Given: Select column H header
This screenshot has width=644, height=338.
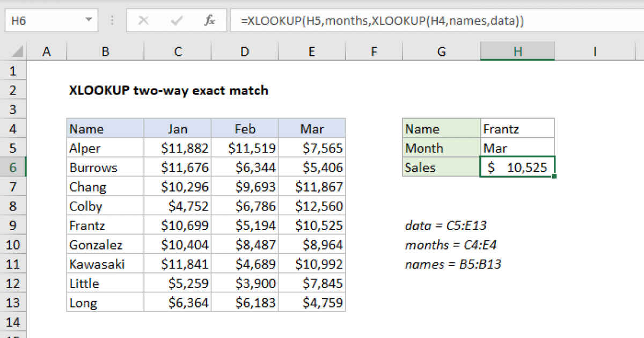Looking at the screenshot, I should point(517,51).
